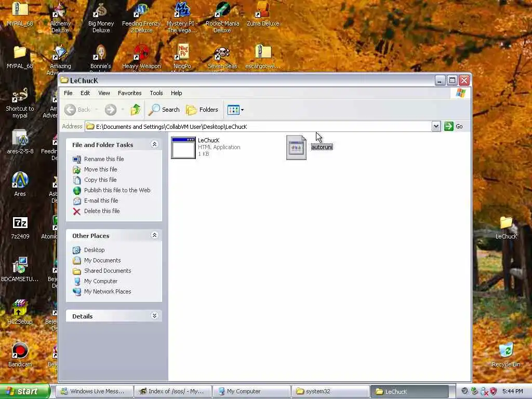Click the system tray clock
This screenshot has height=399, width=532.
pos(512,391)
